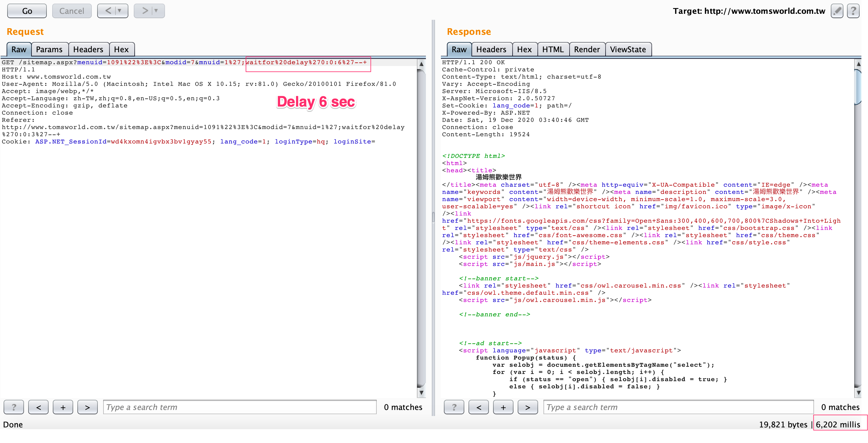The height and width of the screenshot is (443, 868).
Task: Click the Date response header line
Action: click(515, 120)
